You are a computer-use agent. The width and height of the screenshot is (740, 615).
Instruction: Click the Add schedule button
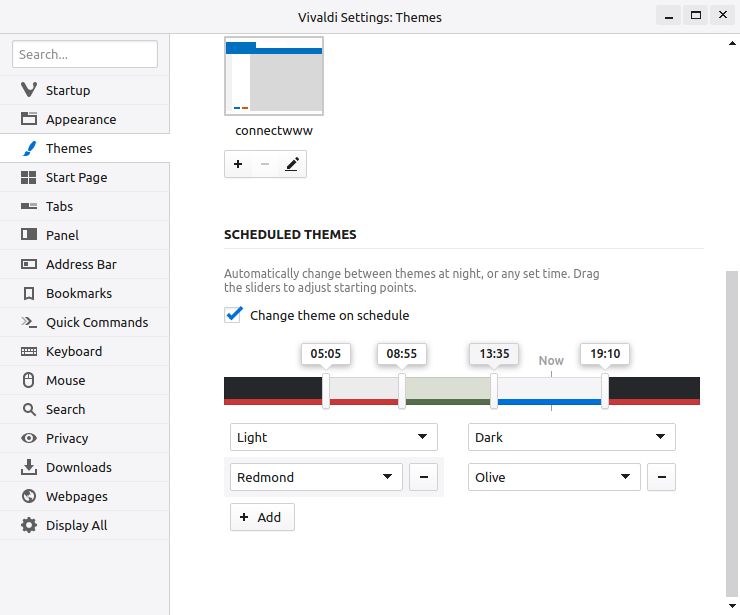point(262,517)
